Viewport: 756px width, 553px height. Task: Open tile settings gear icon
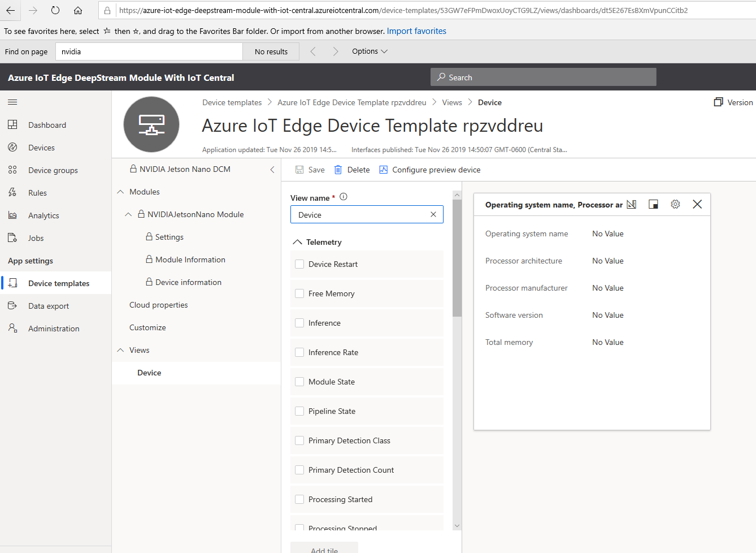675,204
